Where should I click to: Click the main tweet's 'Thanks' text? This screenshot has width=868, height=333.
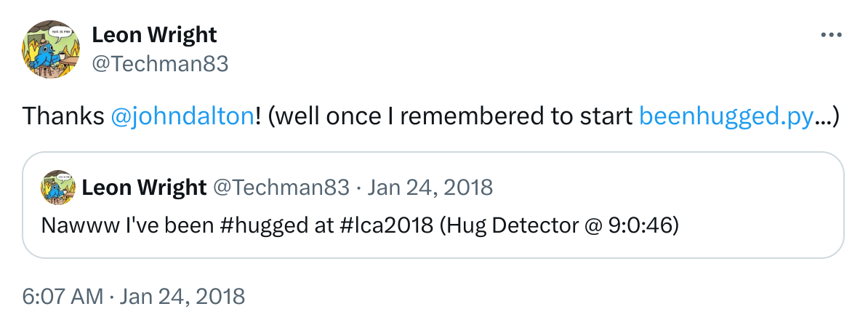click(63, 116)
